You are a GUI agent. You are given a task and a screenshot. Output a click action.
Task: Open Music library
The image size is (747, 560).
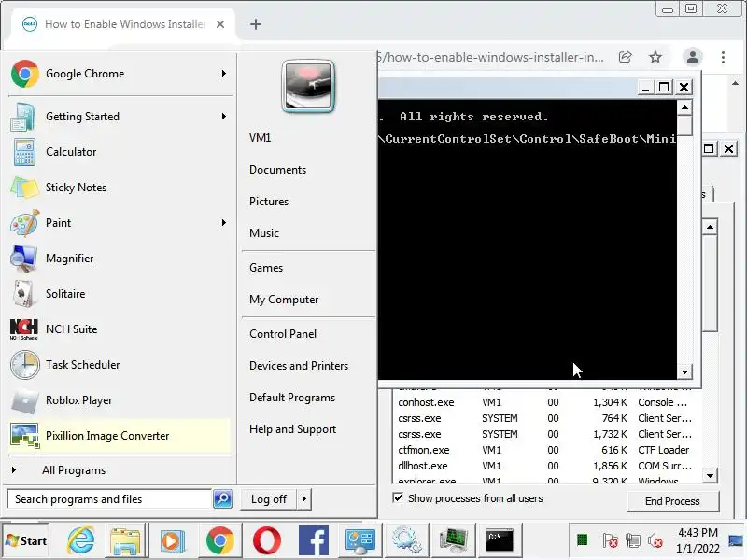tap(264, 233)
